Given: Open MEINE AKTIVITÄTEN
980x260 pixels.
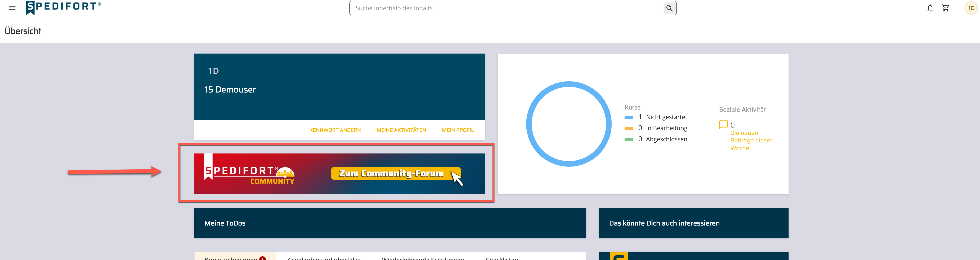Looking at the screenshot, I should tap(401, 130).
